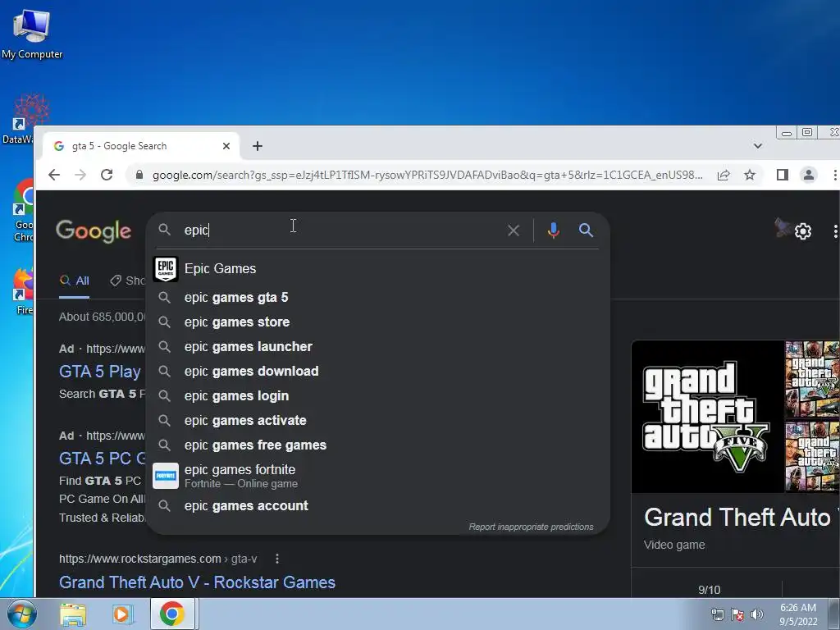
Task: Choose suggestion epic games download
Action: [x=377, y=372]
